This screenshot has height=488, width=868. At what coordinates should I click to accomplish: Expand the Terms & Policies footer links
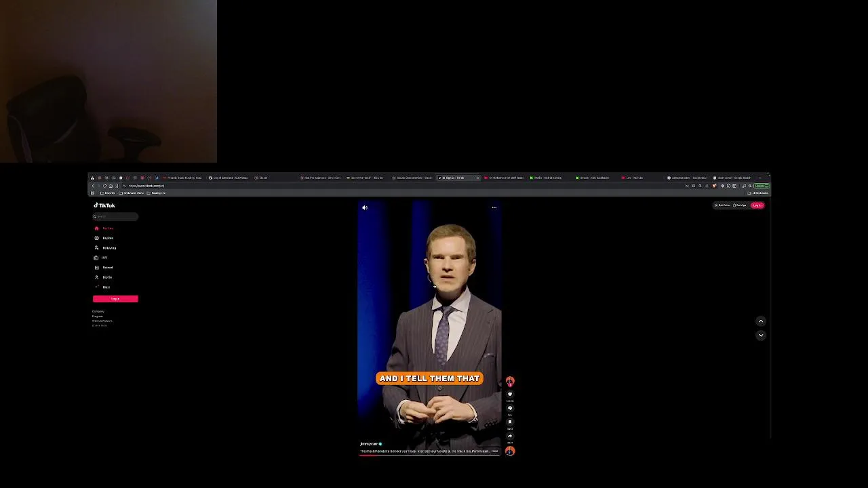pyautogui.click(x=102, y=321)
